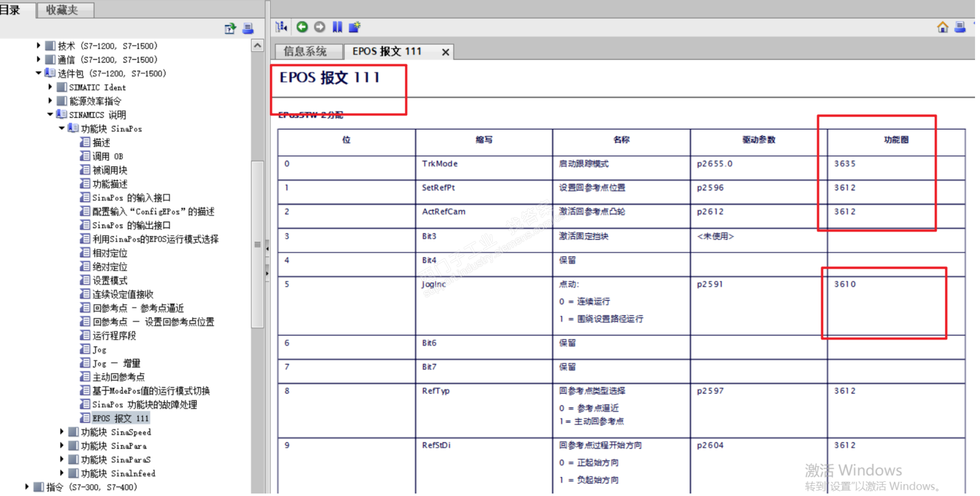Click the help update icon with green arrow

click(x=230, y=29)
